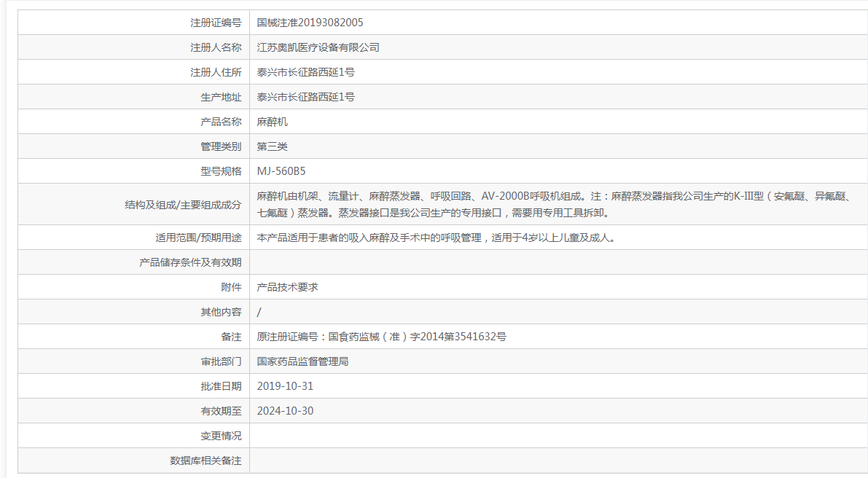Click the 变更情况 label
The height and width of the screenshot is (478, 868).
click(221, 436)
